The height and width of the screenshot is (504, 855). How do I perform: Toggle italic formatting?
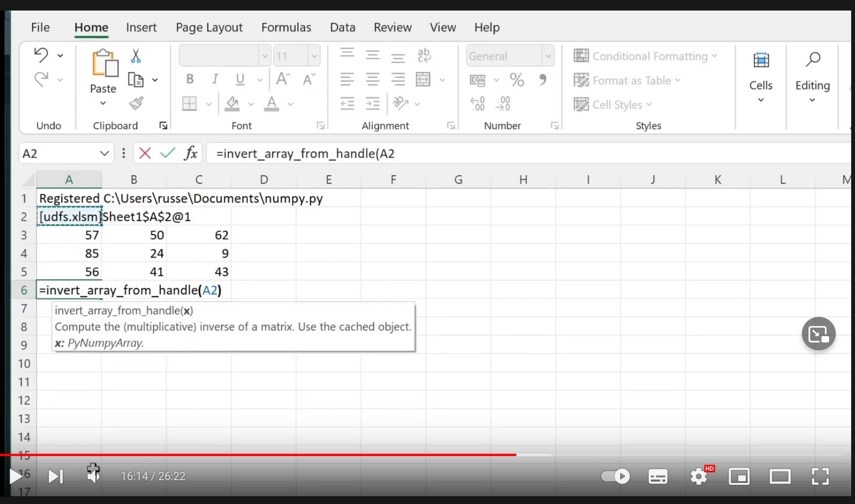(215, 79)
